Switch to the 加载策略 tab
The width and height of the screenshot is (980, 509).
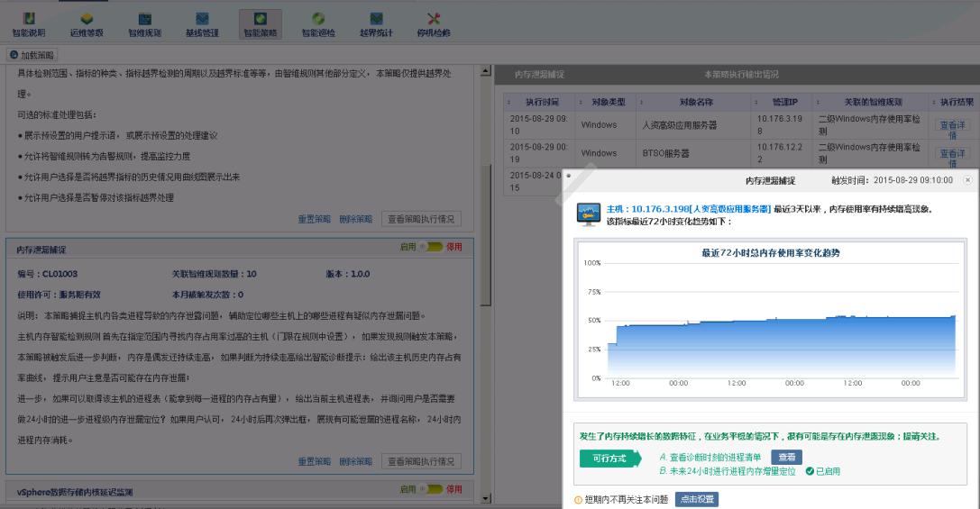[32, 55]
